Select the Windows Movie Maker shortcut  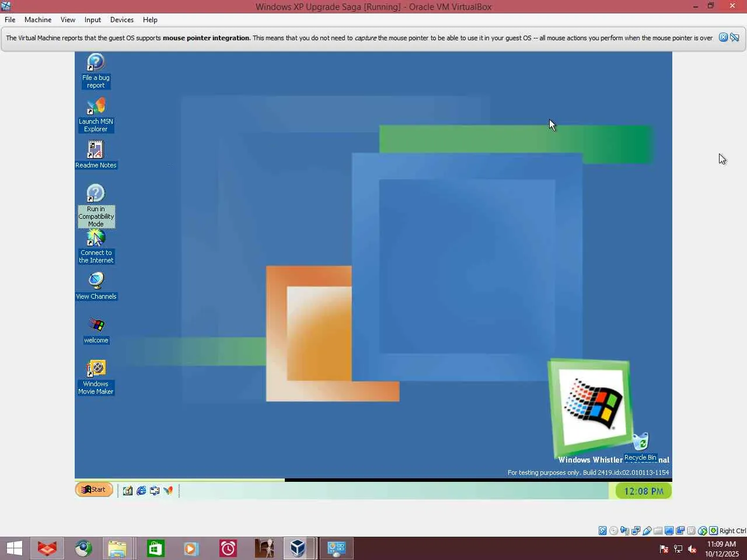pyautogui.click(x=96, y=377)
